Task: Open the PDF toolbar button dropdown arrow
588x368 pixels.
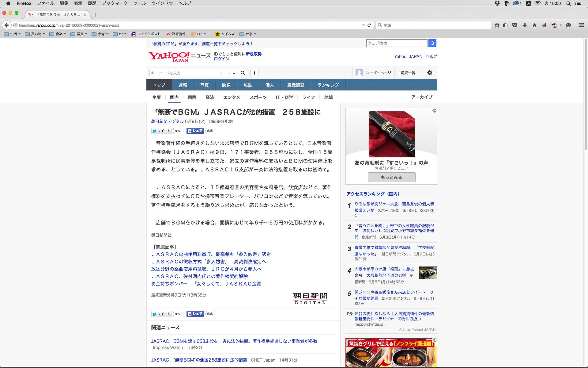Action: click(560, 25)
